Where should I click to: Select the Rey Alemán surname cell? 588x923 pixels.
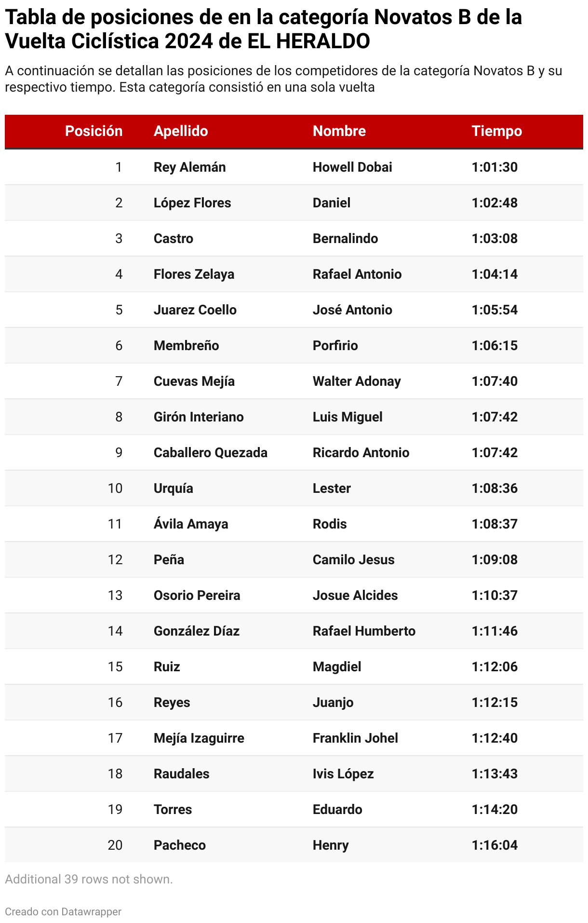coord(189,167)
